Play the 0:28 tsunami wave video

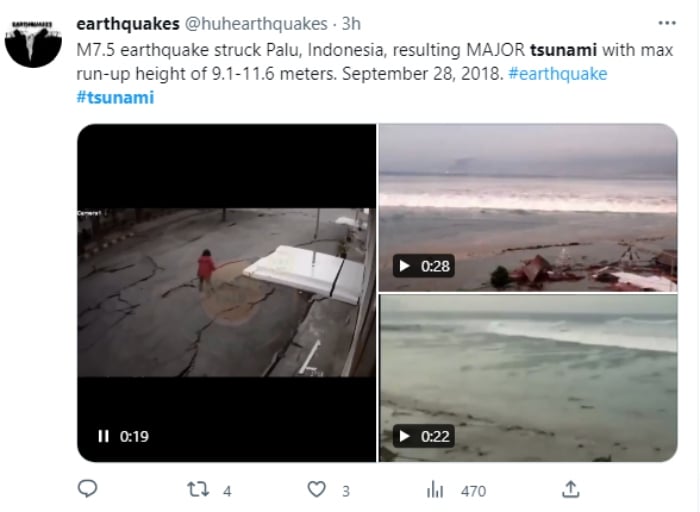404,266
